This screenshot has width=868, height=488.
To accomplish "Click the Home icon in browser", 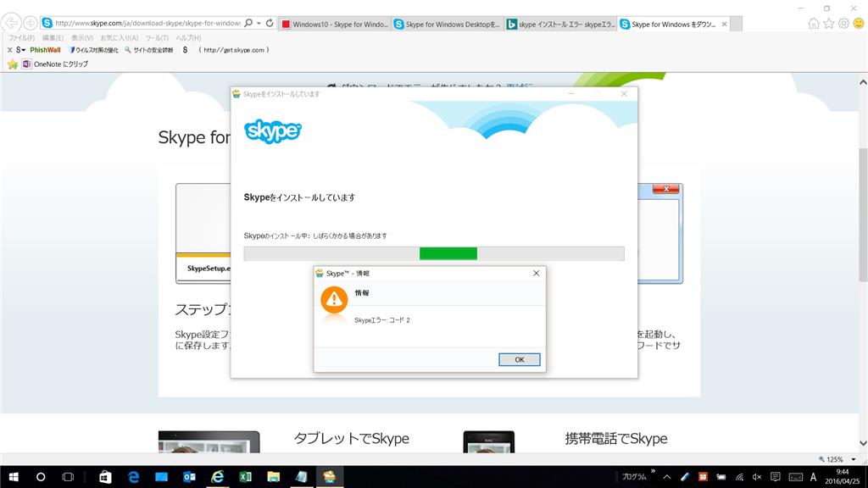I will [813, 23].
